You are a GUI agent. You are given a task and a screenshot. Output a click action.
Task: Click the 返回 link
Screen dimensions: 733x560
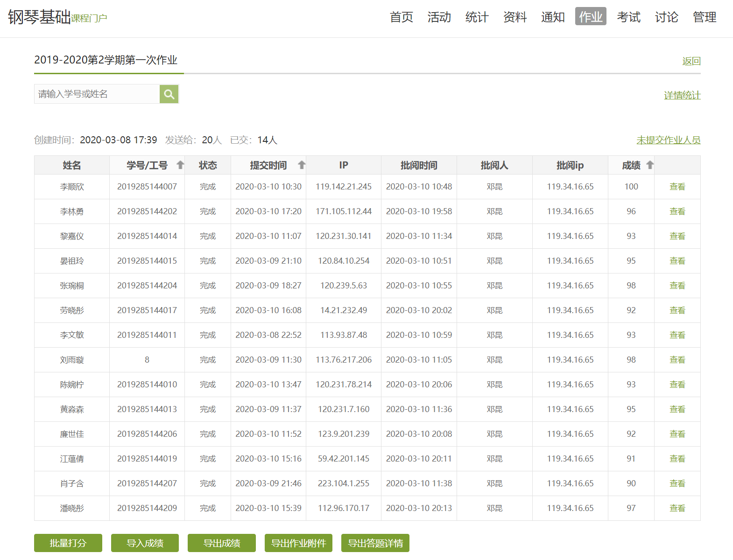tap(691, 61)
